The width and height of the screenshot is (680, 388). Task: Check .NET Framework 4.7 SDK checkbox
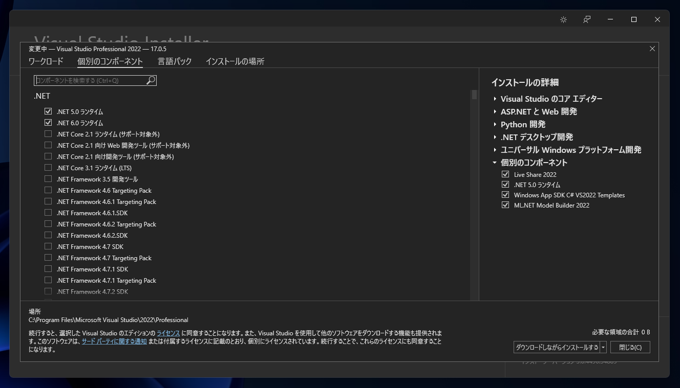[x=48, y=247]
